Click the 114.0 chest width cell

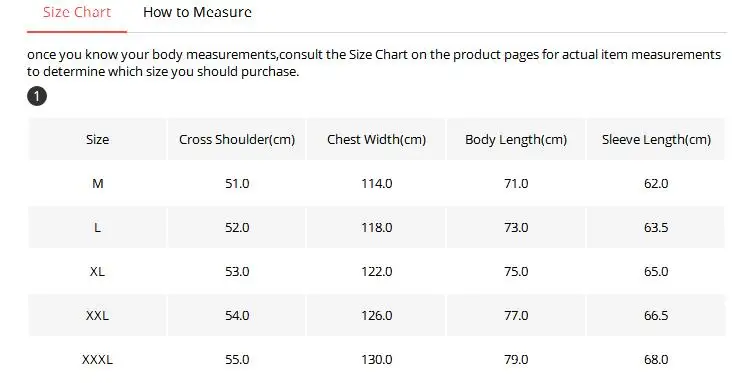point(376,183)
